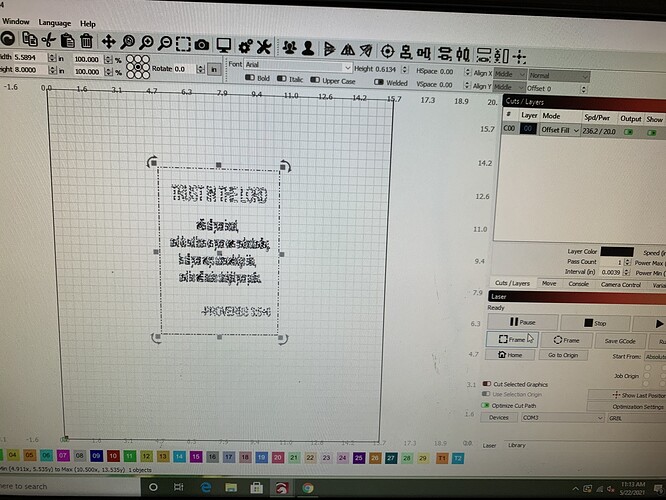666x500 pixels.
Task: Click the Camera capture icon
Action: click(202, 45)
